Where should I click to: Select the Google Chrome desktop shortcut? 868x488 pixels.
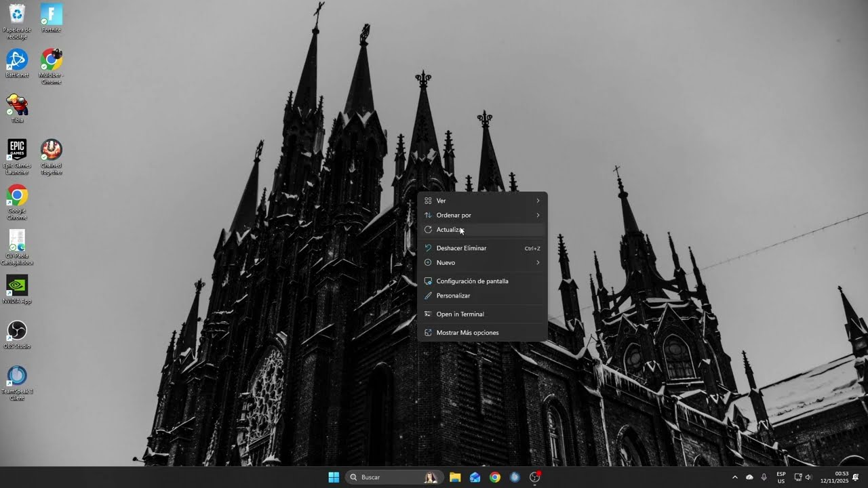17,202
